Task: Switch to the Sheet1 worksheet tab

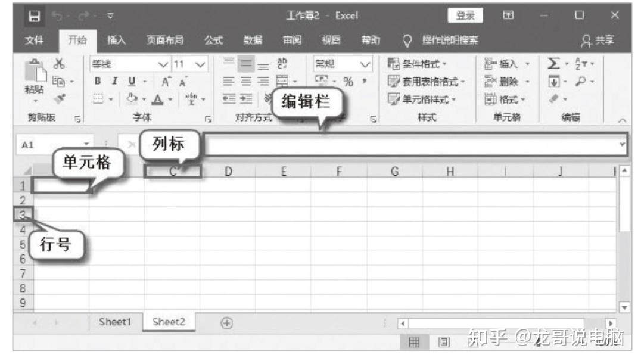Action: [116, 322]
